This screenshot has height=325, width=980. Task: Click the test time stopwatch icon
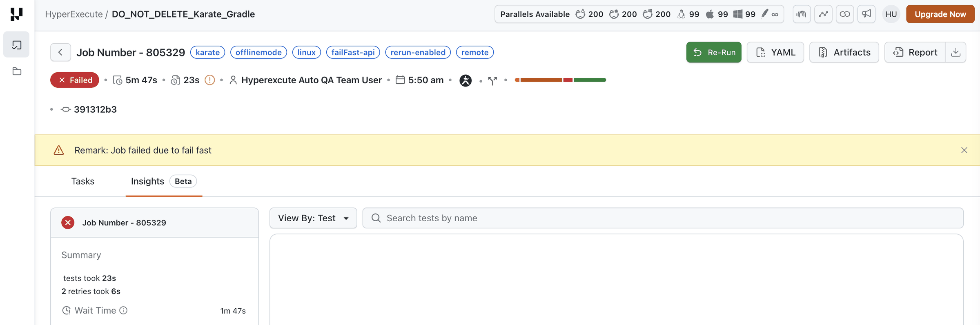tap(176, 80)
